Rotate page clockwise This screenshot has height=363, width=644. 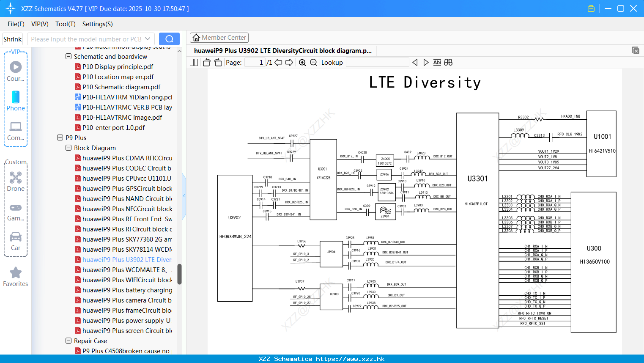218,63
